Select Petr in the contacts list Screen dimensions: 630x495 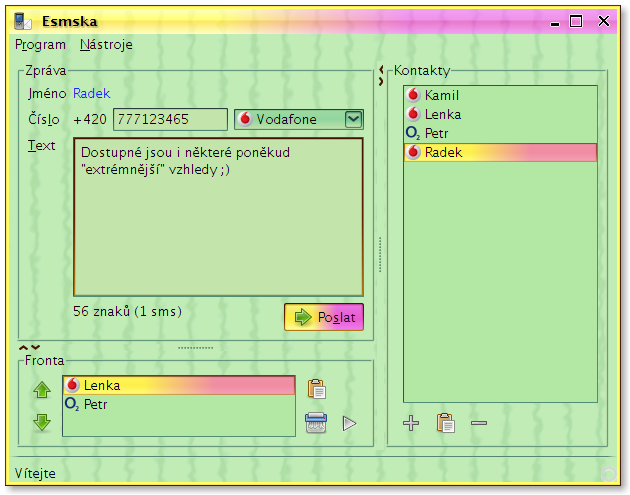500,133
